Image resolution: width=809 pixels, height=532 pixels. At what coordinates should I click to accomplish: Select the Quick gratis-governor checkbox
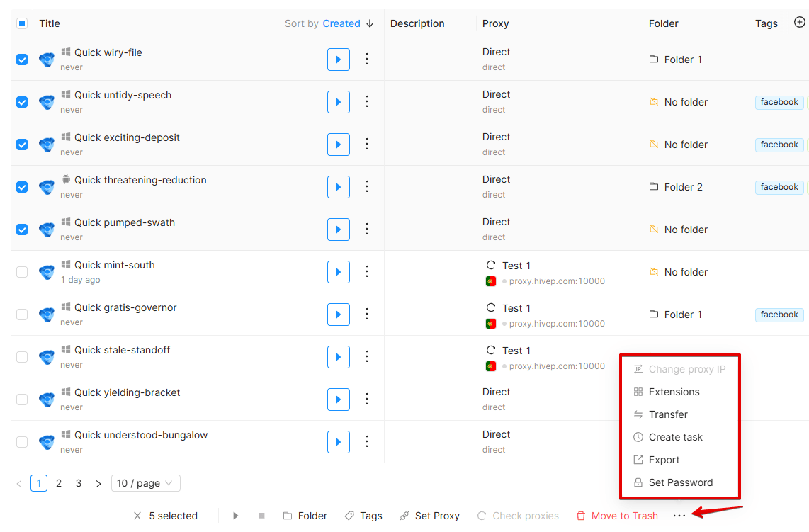click(x=22, y=315)
